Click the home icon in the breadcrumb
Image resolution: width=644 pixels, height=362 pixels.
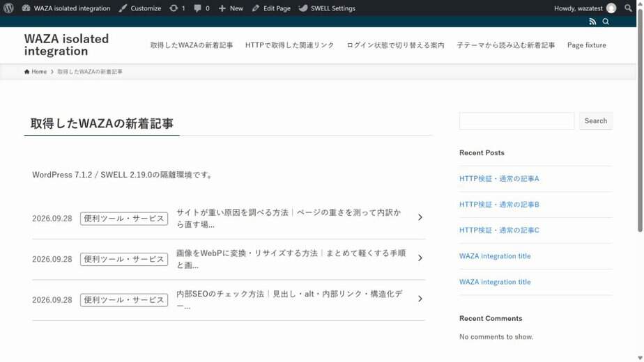click(26, 72)
